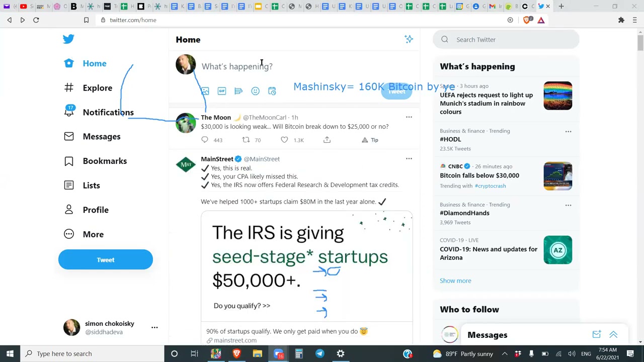Open UEFA rainbow stadium thumbnail

[557, 96]
